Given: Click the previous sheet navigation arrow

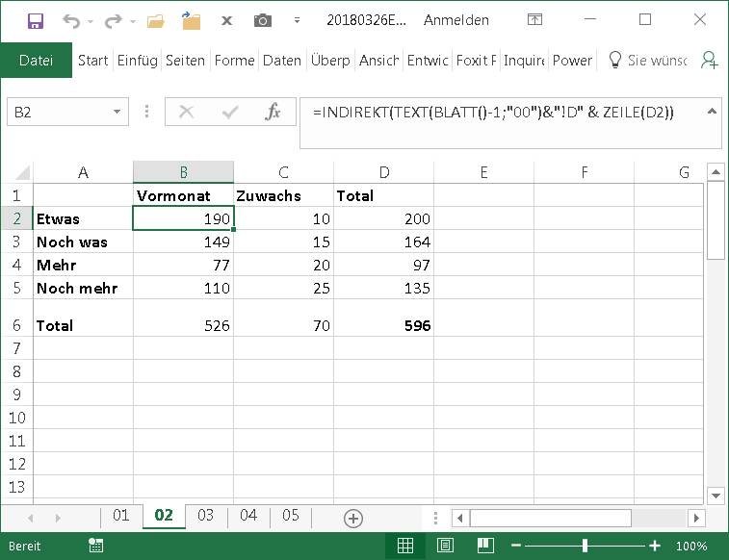Looking at the screenshot, I should [30, 518].
